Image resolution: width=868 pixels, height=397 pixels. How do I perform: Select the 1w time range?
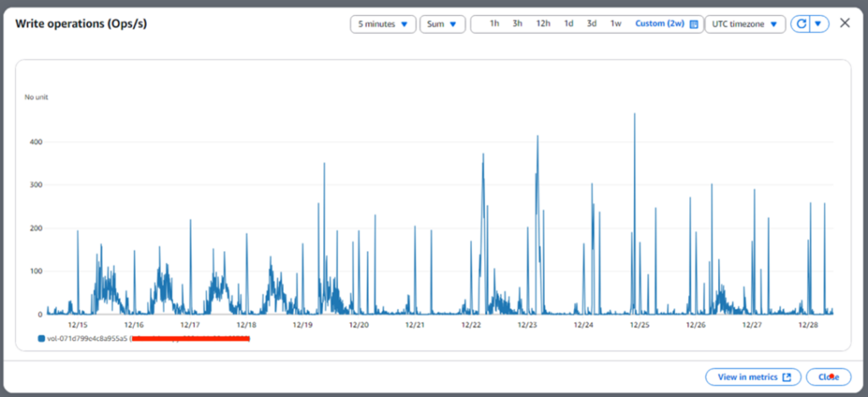click(x=616, y=24)
